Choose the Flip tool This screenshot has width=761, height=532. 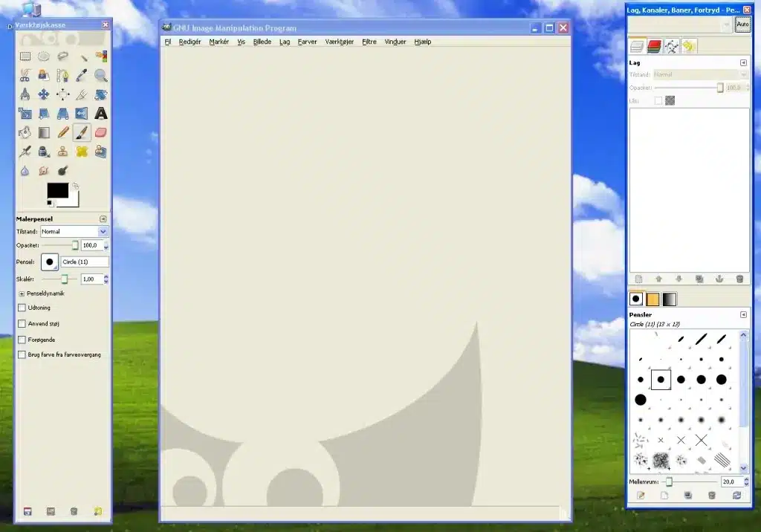(x=82, y=114)
